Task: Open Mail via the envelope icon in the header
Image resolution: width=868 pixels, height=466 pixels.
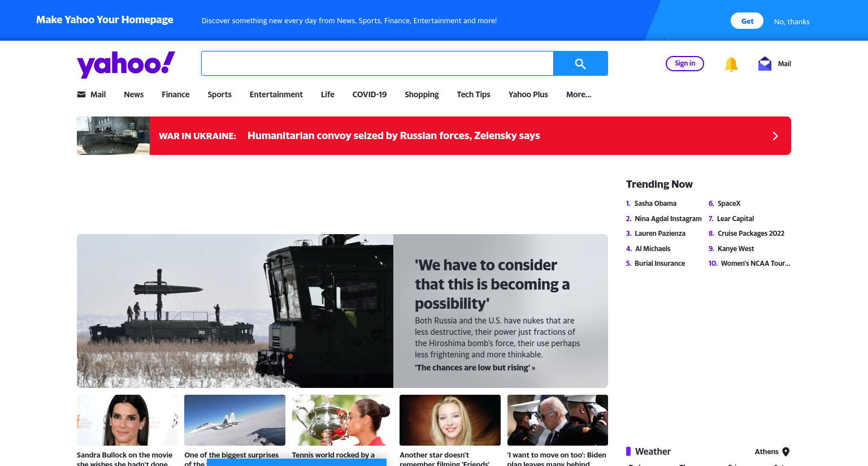Action: (x=765, y=64)
